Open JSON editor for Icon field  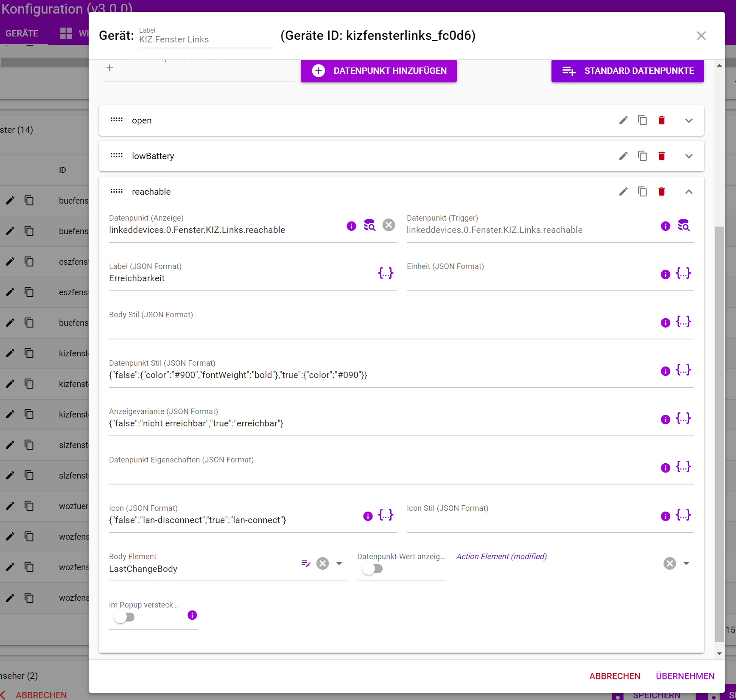coord(386,515)
